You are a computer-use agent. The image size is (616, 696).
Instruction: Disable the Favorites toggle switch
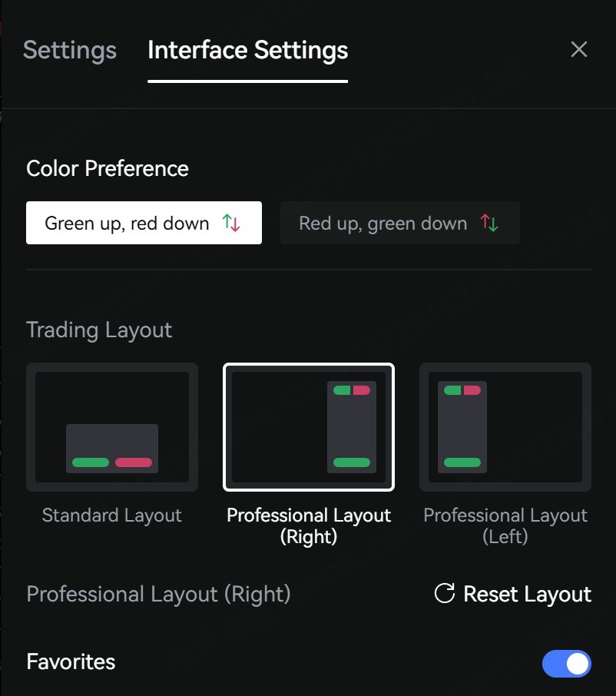[x=567, y=663]
